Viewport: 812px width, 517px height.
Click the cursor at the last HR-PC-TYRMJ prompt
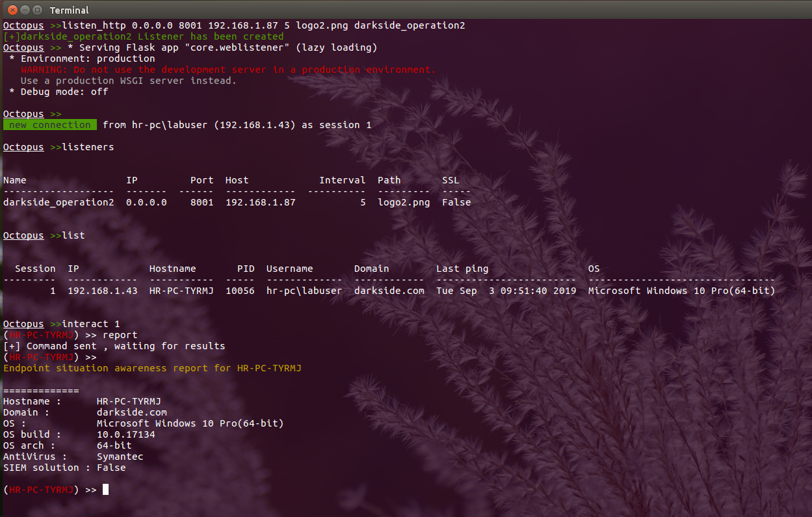click(x=106, y=490)
